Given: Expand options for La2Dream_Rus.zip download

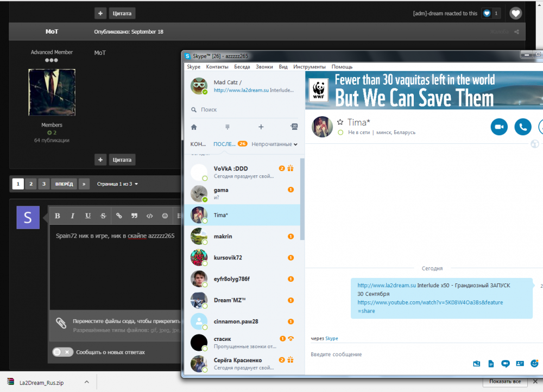Looking at the screenshot, I should click(86, 382).
